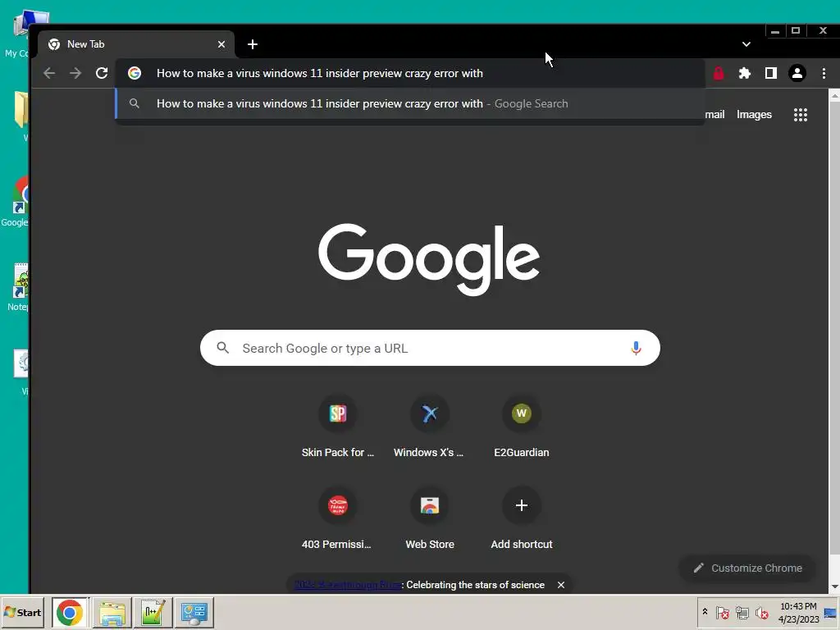This screenshot has height=630, width=840.
Task: Select the Google Search autocomplete suggestion
Action: click(410, 104)
